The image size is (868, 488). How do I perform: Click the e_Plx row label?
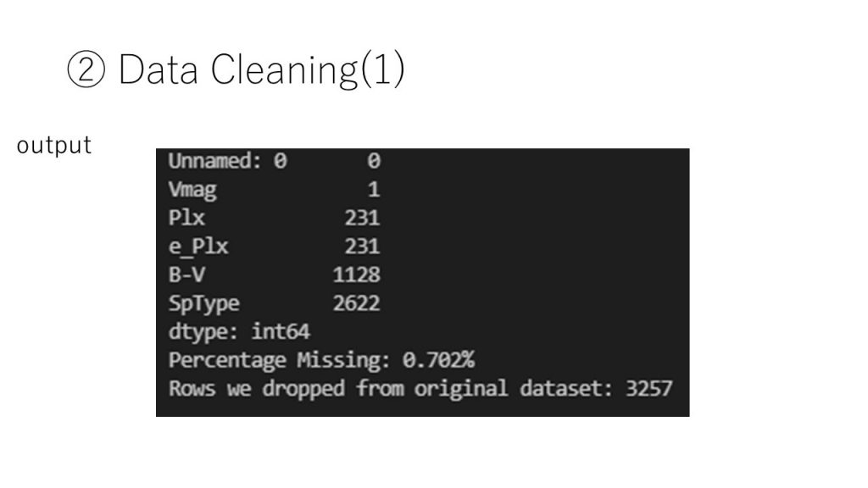click(x=198, y=247)
